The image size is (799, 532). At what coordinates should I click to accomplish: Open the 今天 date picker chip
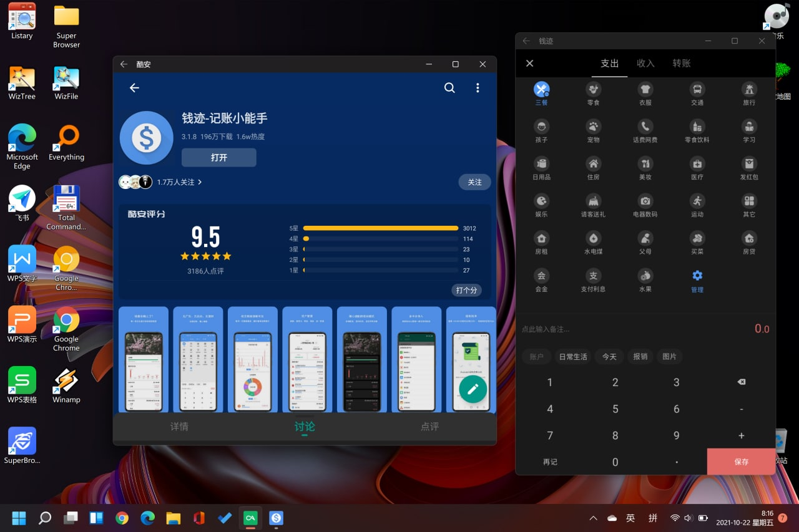[609, 357]
